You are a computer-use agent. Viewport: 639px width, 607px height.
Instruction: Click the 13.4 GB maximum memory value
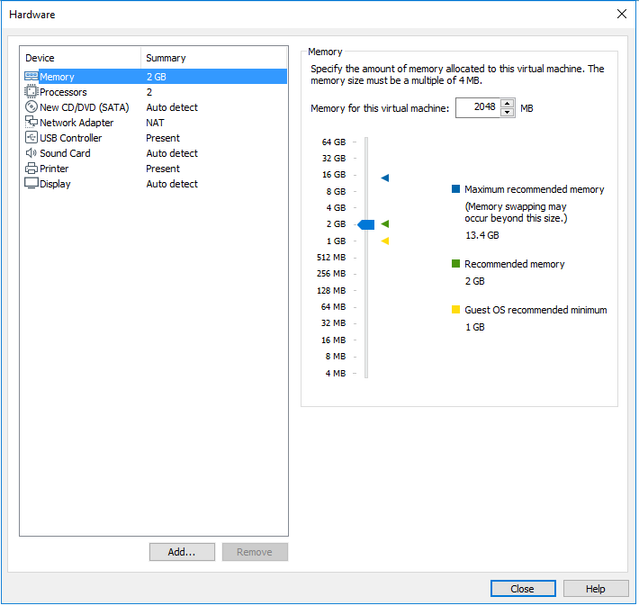click(482, 235)
